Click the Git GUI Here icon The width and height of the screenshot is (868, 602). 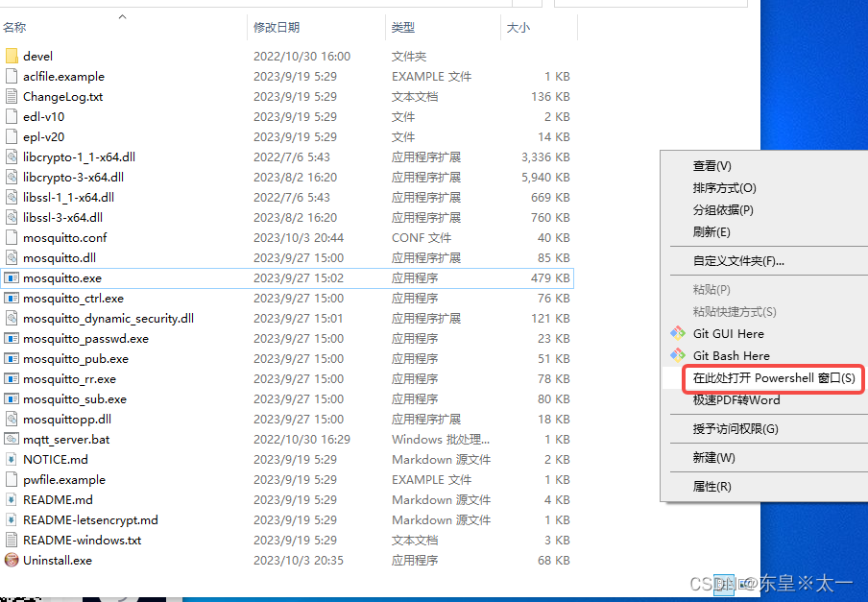678,334
